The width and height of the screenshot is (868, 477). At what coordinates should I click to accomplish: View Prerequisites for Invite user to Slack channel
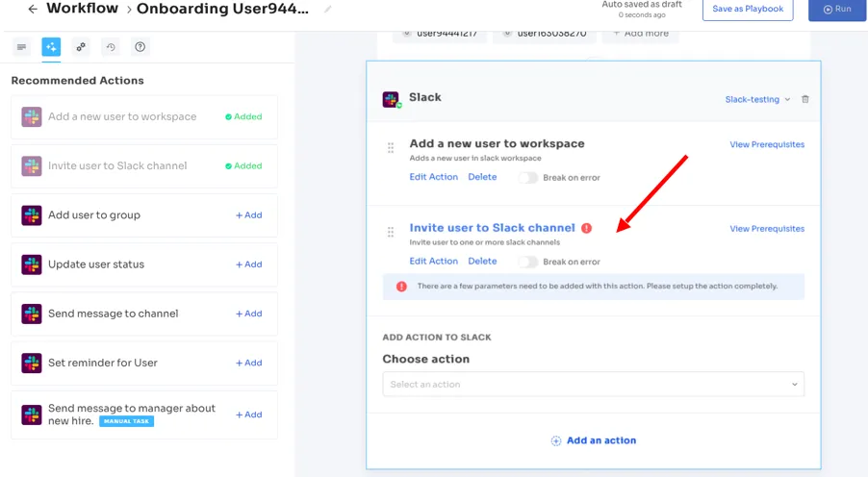tap(767, 229)
